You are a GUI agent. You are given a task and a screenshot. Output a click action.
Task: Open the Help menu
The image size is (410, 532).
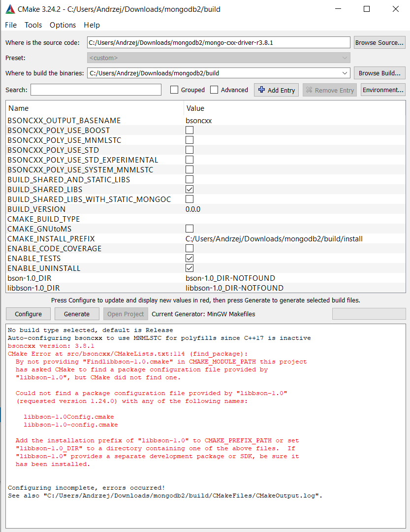92,25
